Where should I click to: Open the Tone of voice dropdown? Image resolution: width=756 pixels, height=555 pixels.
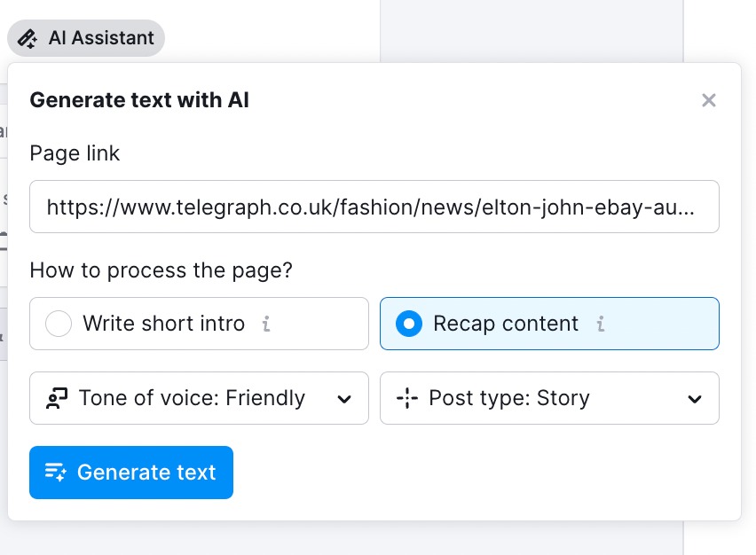click(x=199, y=398)
